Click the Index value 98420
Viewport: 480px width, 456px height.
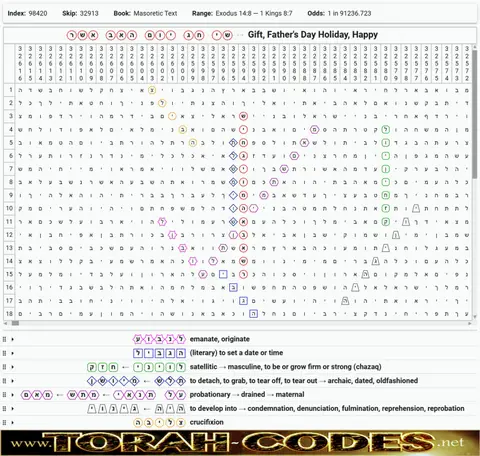click(38, 13)
